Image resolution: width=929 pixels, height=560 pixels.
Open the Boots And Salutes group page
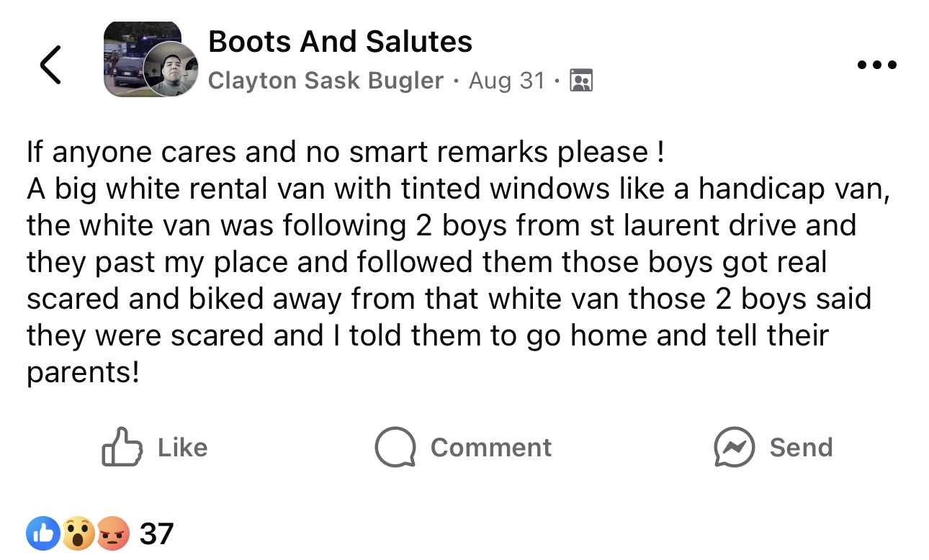(340, 42)
